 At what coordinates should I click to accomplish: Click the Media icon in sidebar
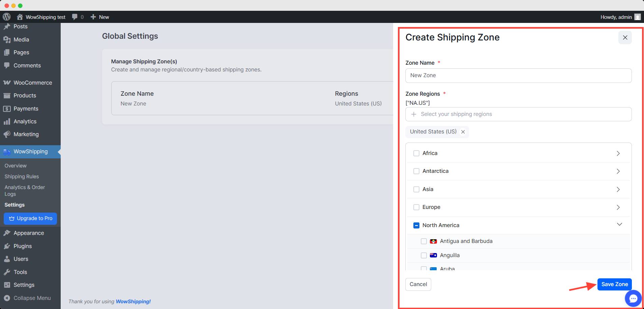click(7, 39)
